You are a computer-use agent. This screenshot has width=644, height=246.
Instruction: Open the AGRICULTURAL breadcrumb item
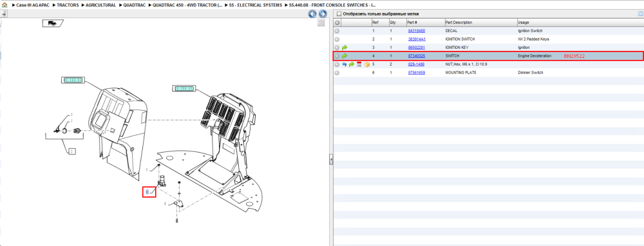point(100,5)
